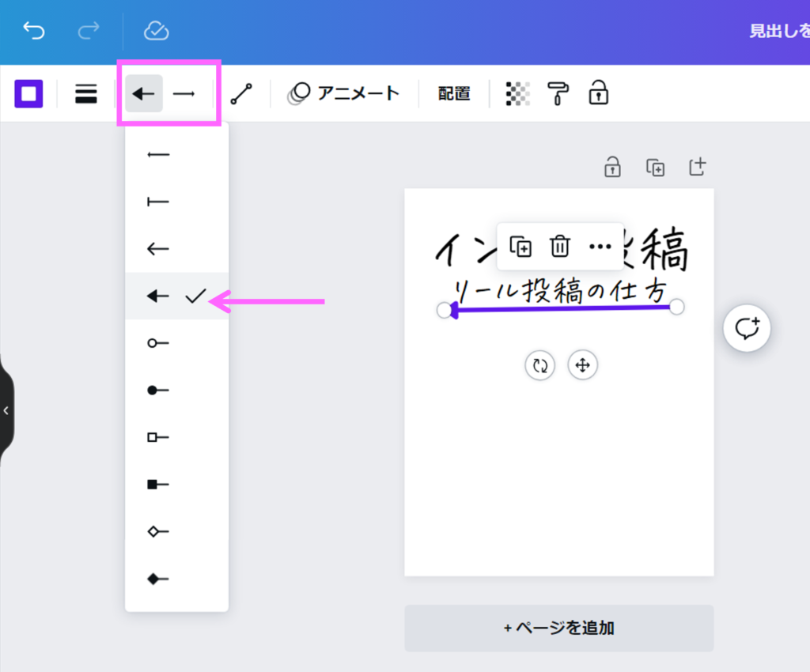810x672 pixels.
Task: Click the trash delete icon above line
Action: 560,247
